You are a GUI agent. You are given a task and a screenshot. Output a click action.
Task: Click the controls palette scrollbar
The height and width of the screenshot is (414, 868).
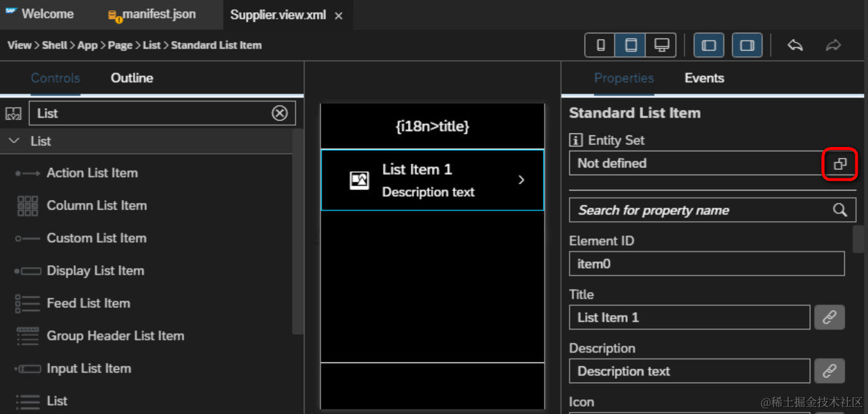coord(298,231)
